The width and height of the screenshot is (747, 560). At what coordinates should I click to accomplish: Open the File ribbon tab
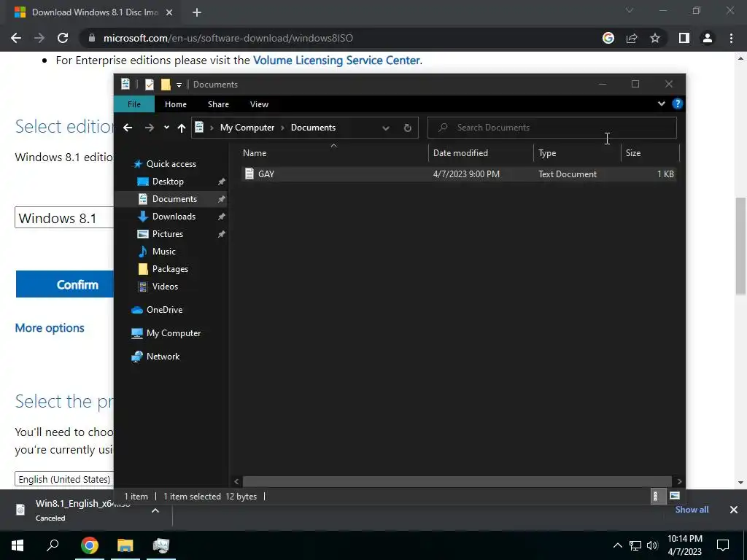134,104
